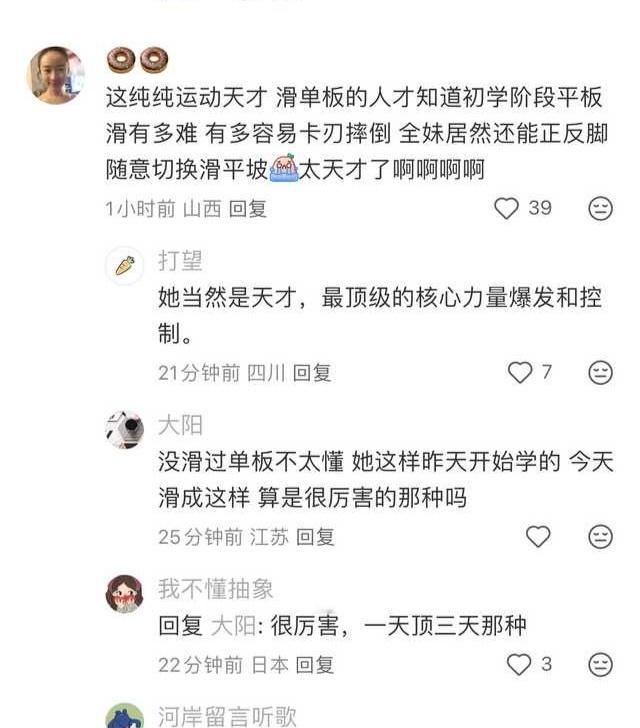
Task: Tap dislike face on 我不懂抽象's reply
Action: tap(601, 664)
